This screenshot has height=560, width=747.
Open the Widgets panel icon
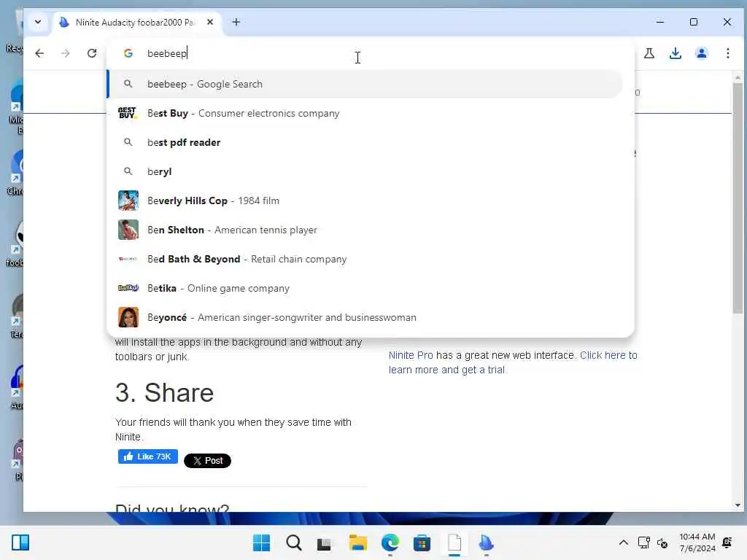click(x=20, y=542)
